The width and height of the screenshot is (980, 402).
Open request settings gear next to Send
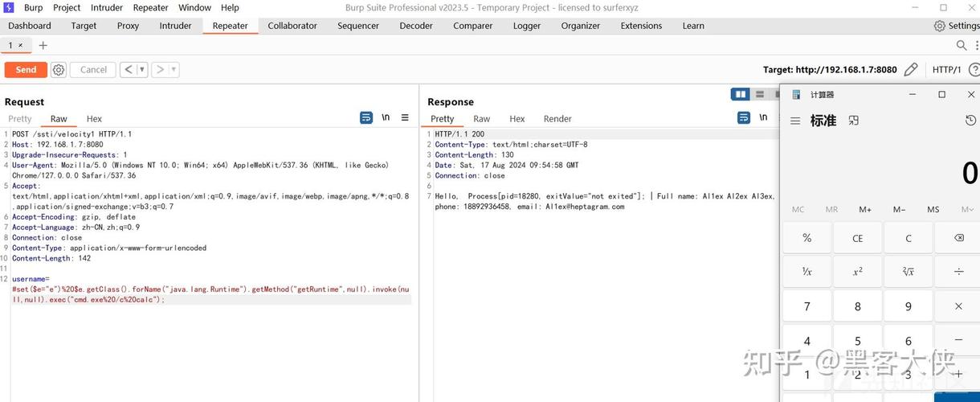click(x=59, y=70)
